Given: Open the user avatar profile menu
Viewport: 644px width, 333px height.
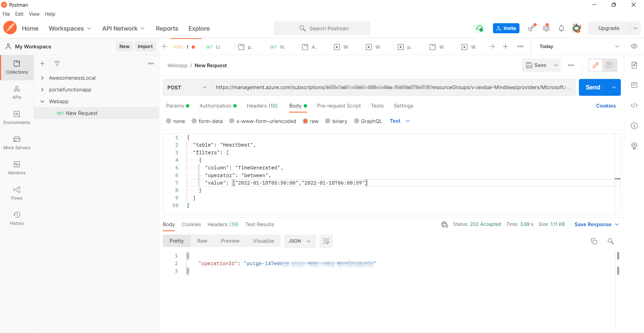Looking at the screenshot, I should 577,28.
